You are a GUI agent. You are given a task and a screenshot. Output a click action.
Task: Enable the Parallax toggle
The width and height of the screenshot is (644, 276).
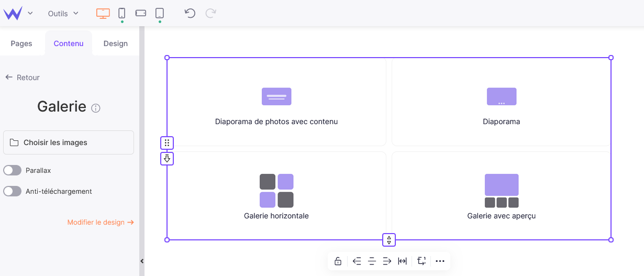click(13, 170)
